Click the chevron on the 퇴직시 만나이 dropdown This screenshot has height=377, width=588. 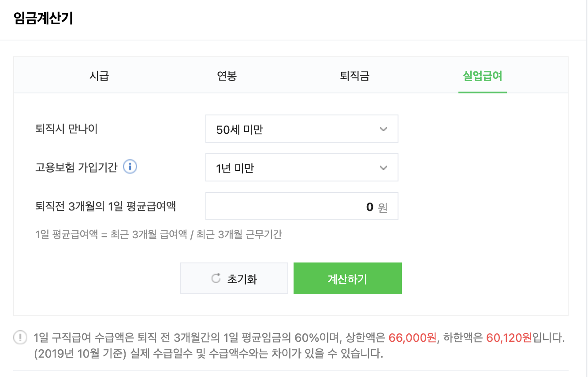coord(383,129)
